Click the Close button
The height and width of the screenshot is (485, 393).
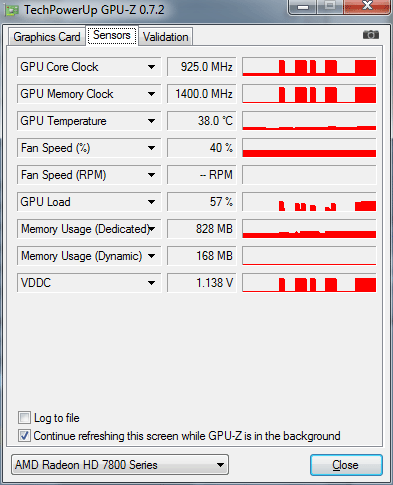[x=346, y=465]
